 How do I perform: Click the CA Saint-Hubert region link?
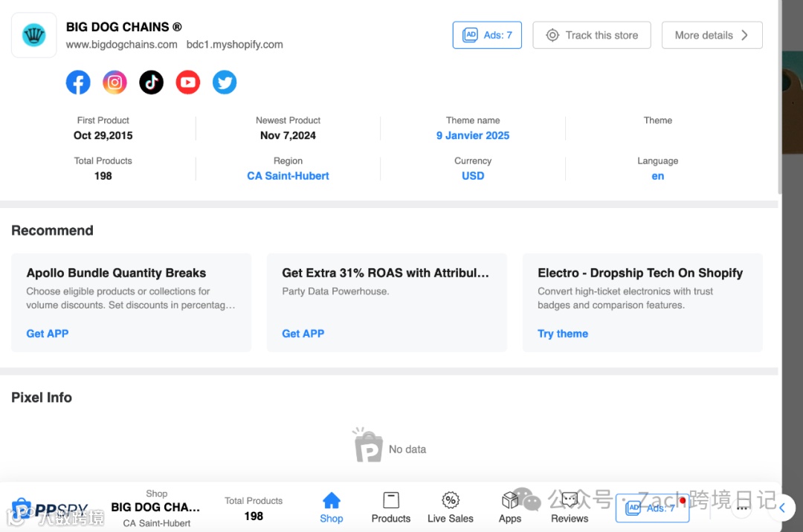[288, 176]
